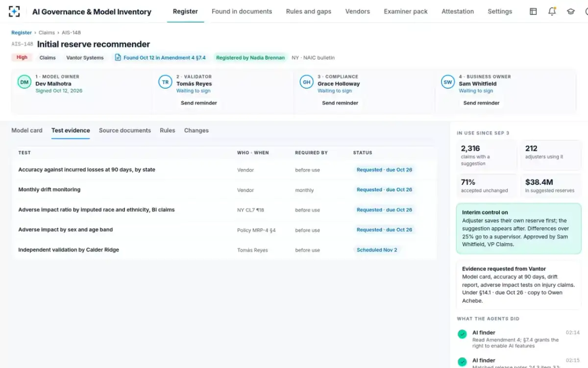Open the Register tab
The height and width of the screenshot is (368, 588).
185,11
